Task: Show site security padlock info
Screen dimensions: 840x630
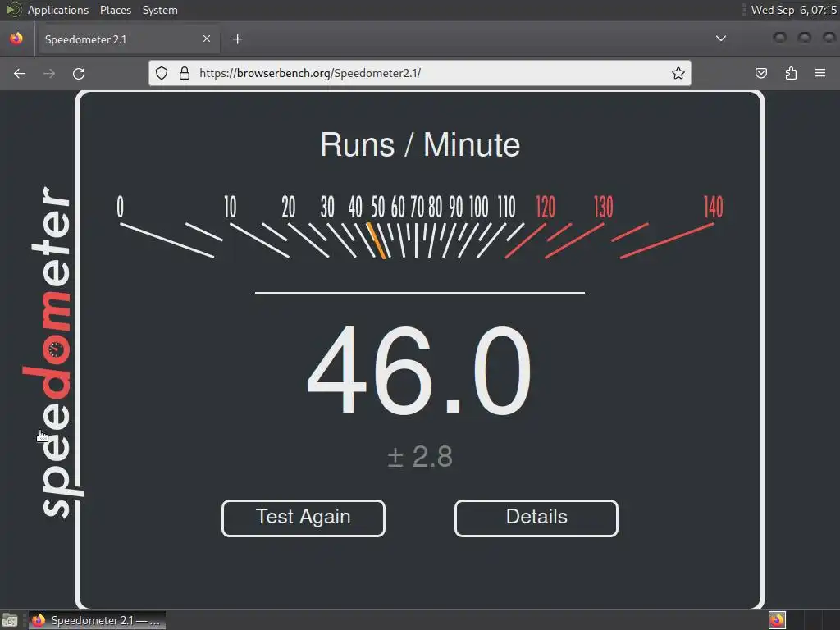Action: 185,73
